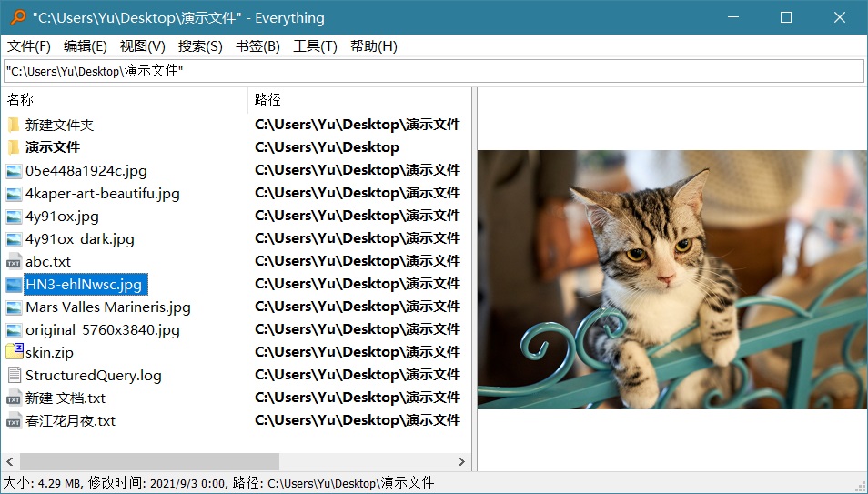This screenshot has width=868, height=494.
Task: Sort by the 名称 column header
Action: tap(125, 100)
